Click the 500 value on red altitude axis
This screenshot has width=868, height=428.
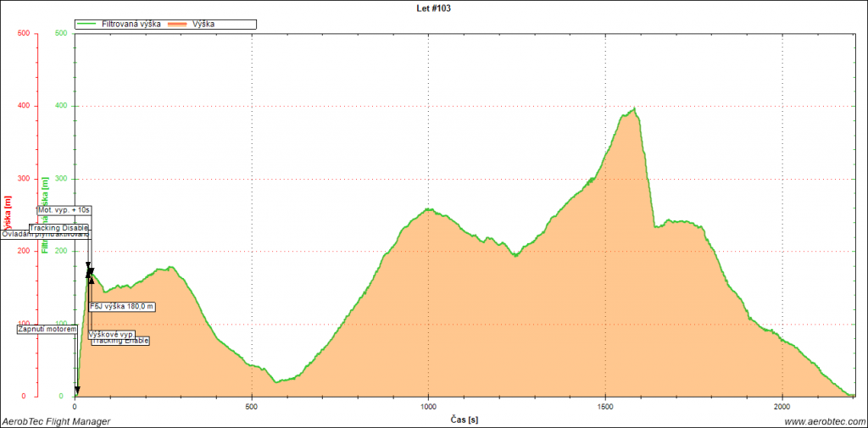(x=23, y=34)
